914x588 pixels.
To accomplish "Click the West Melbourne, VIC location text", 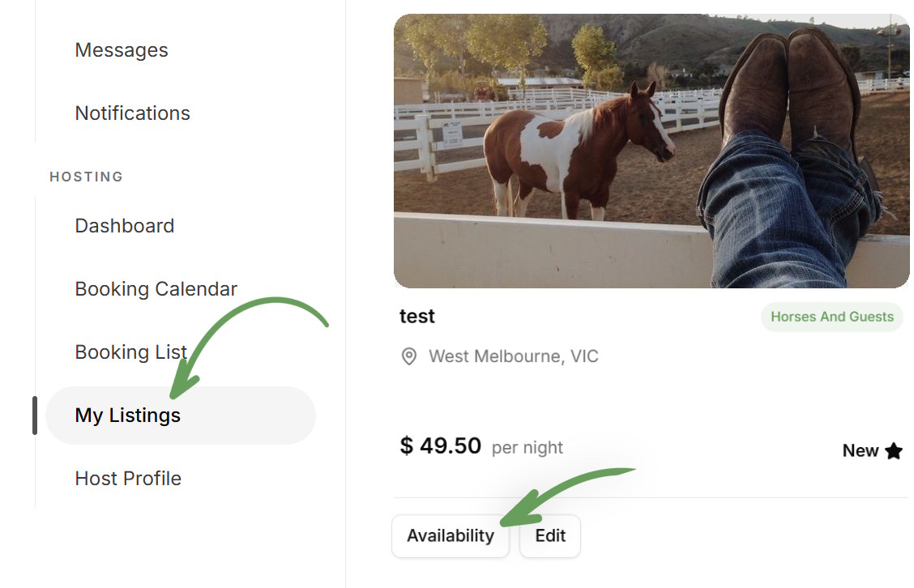I will pos(514,356).
